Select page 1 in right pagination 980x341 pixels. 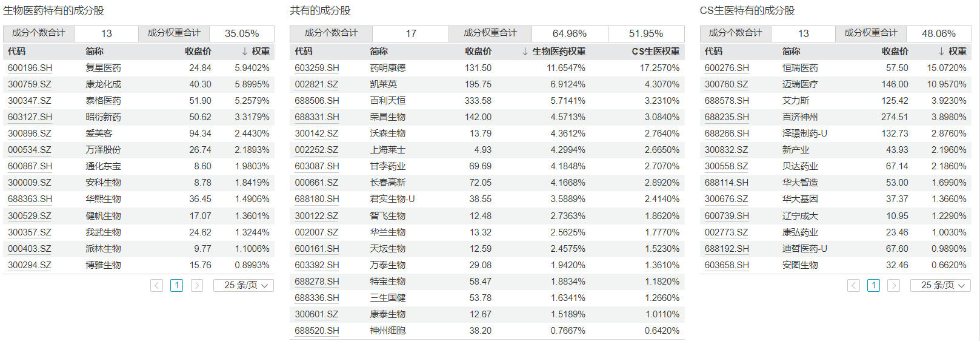tap(873, 285)
